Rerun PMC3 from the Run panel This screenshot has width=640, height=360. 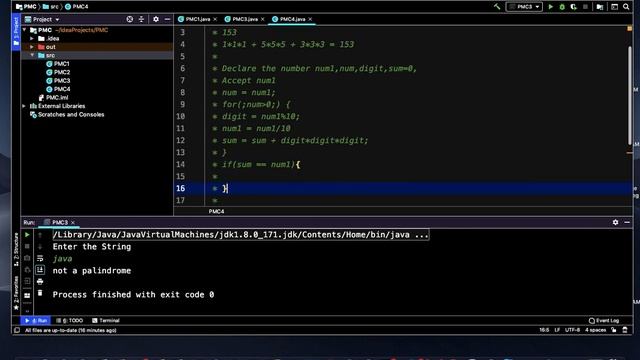coord(27,235)
